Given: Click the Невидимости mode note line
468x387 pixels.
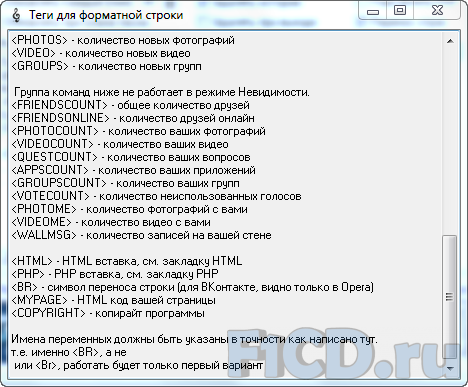Looking at the screenshot, I should 162,92.
